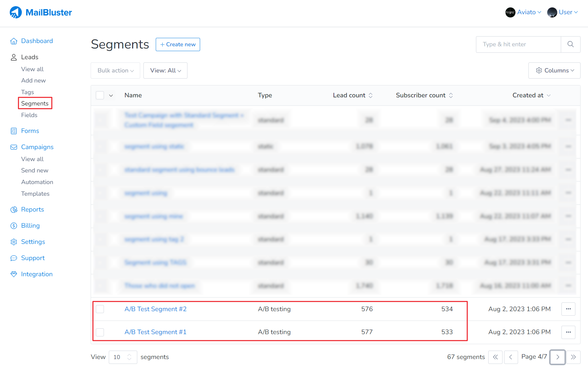
Task: Jump to first page arrow
Action: (x=495, y=357)
